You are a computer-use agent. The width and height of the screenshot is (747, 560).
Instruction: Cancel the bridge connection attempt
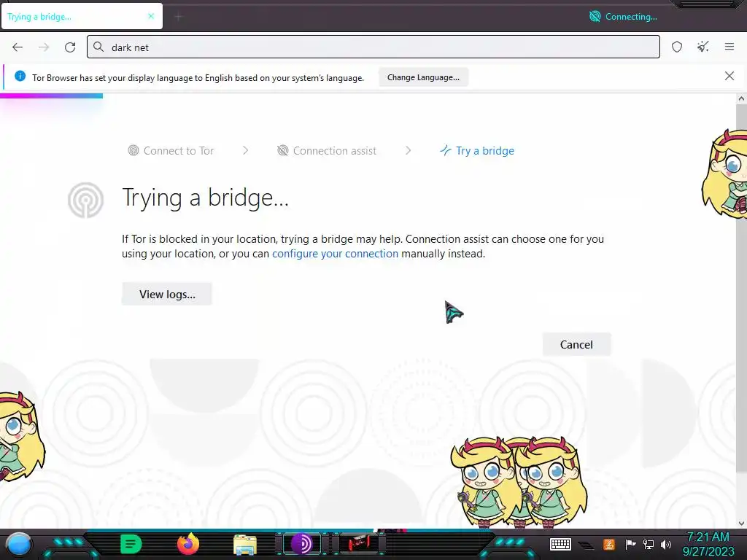click(576, 344)
